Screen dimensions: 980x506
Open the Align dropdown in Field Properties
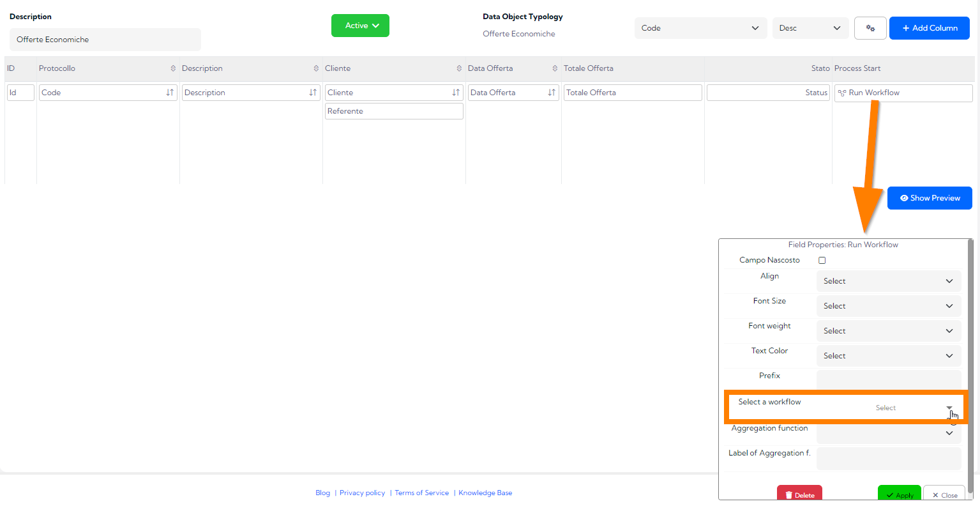(888, 280)
